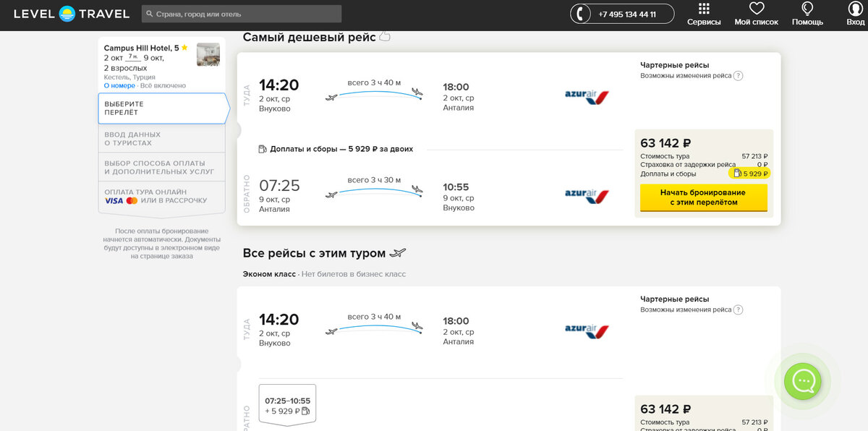Click the thumbs-up icon beside cheapest flight
The image size is (868, 431).
tap(385, 36)
